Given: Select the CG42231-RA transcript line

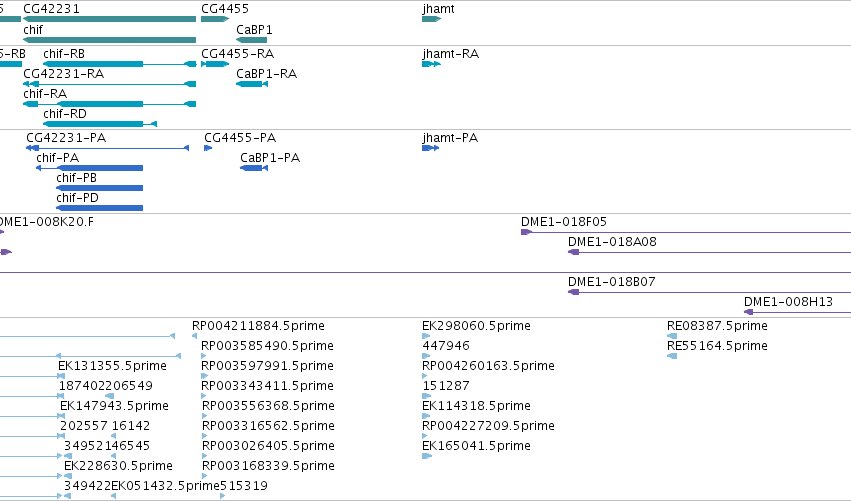Looking at the screenshot, I should coord(109,84).
